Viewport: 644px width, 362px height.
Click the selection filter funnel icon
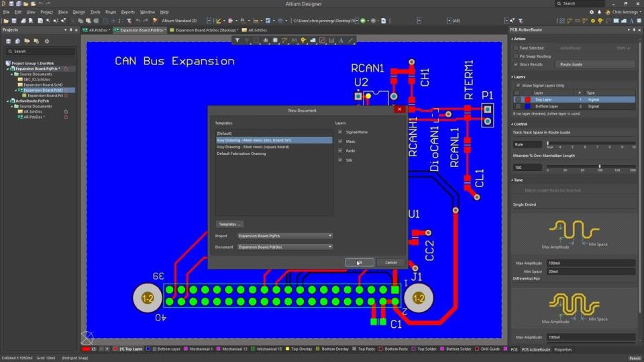point(237,40)
